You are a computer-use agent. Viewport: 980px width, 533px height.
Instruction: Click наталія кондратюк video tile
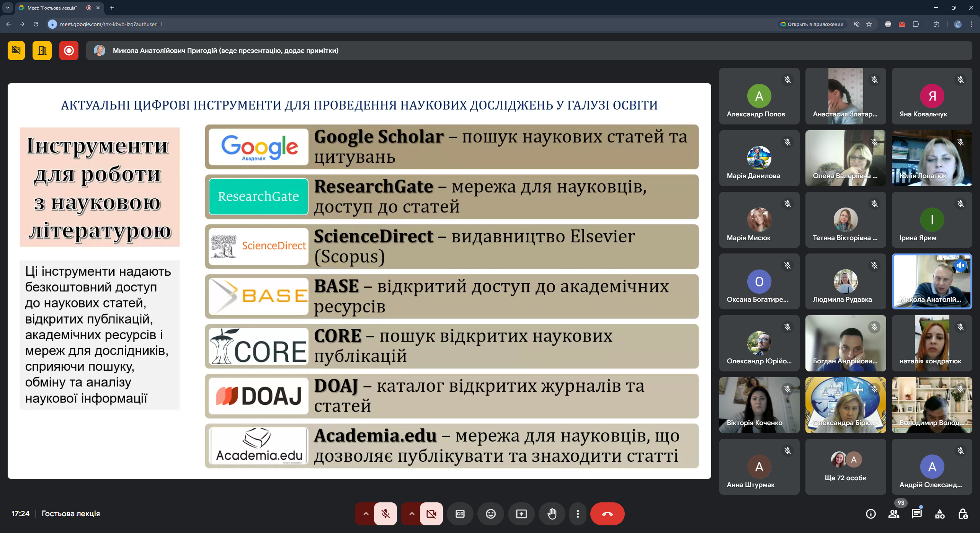[932, 343]
